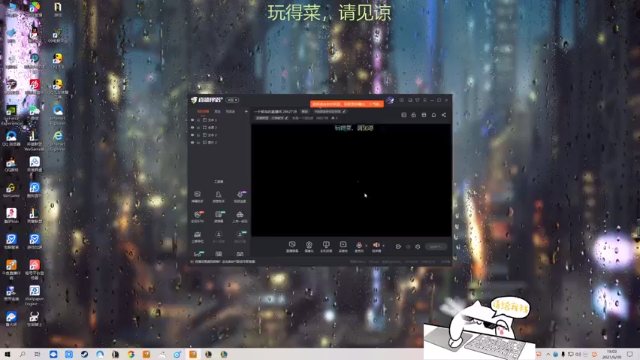640x360 pixels.
Task: Lock the fourth source in the list
Action: (x=198, y=142)
